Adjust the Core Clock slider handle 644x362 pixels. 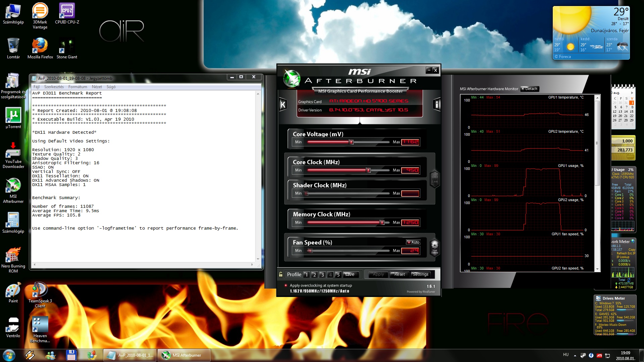(368, 170)
